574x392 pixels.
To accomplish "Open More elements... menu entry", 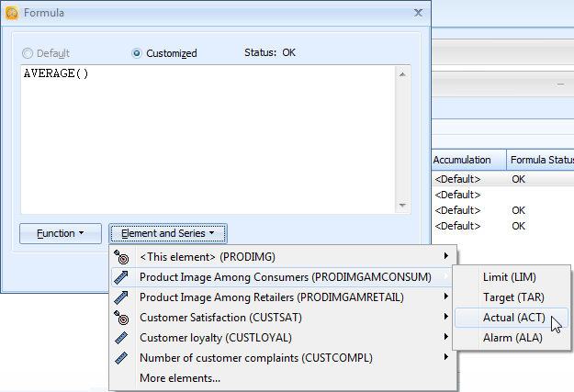I will (x=180, y=377).
